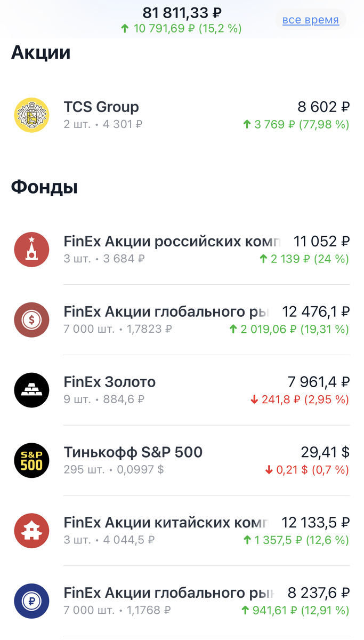Expand the Фонды section header
364x640 pixels.
(44, 187)
